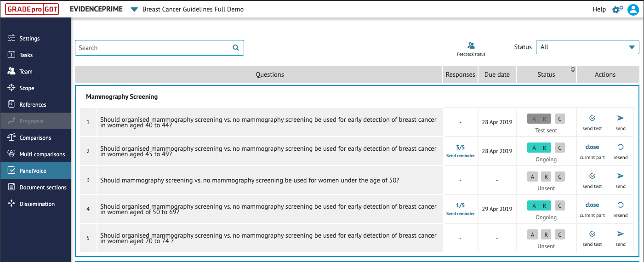Click send test icon for question 3
The image size is (644, 262).
(592, 176)
